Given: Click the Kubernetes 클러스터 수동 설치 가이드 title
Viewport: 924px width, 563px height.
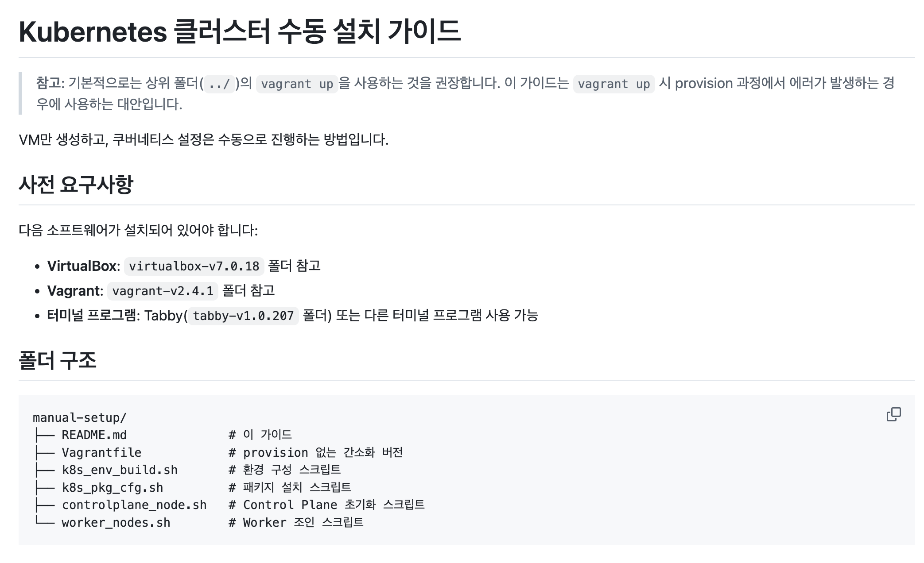Looking at the screenshot, I should pyautogui.click(x=239, y=31).
